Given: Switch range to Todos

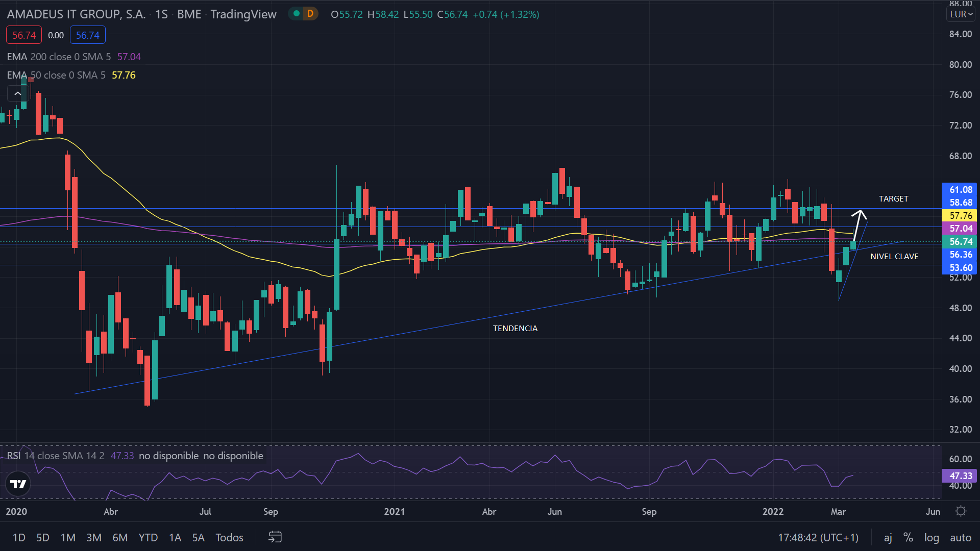Looking at the screenshot, I should (229, 537).
